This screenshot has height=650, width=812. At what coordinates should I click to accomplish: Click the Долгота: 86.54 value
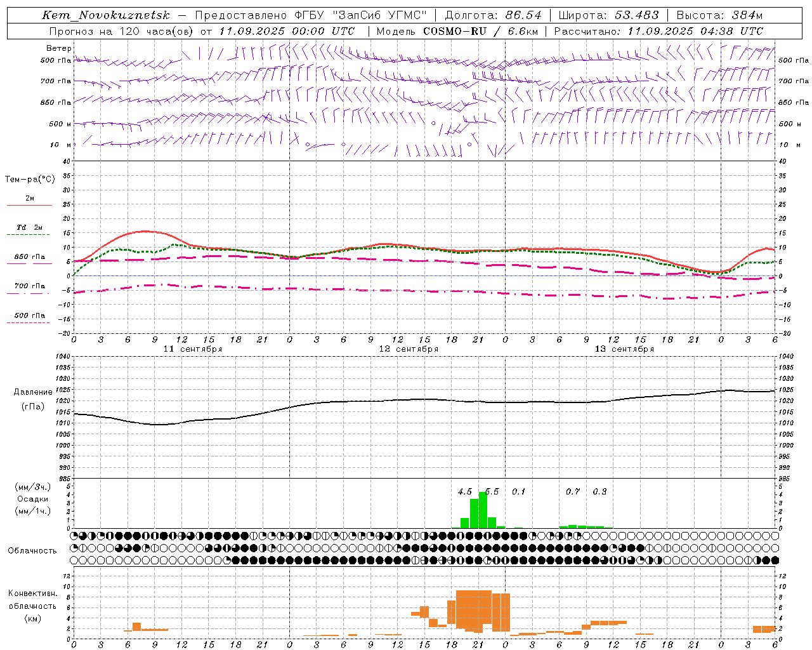tap(493, 15)
